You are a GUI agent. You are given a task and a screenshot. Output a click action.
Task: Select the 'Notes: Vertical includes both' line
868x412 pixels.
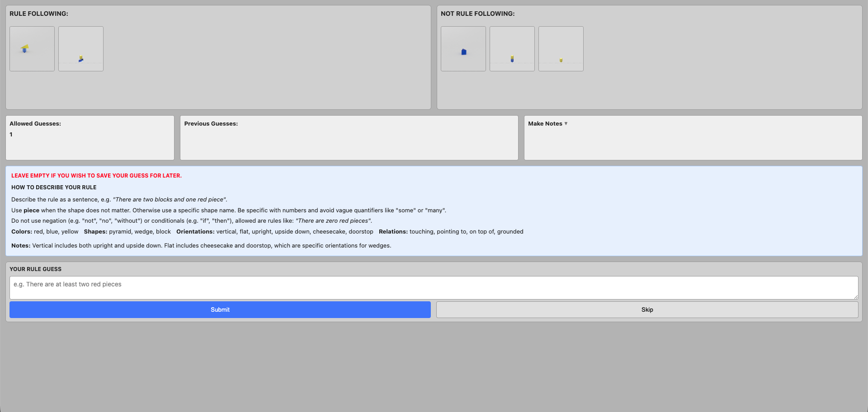tap(201, 246)
